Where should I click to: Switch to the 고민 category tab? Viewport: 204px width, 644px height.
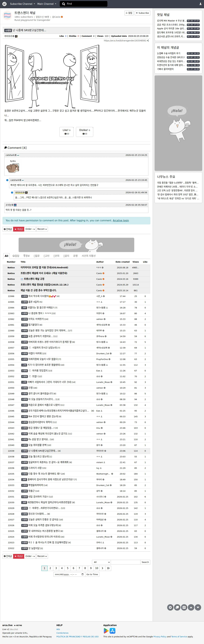click(47, 256)
